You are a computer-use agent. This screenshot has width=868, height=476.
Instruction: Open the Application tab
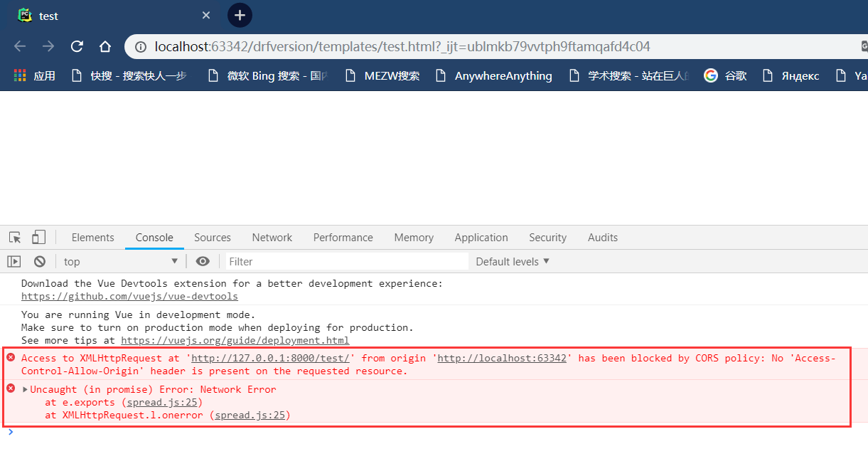[481, 238]
